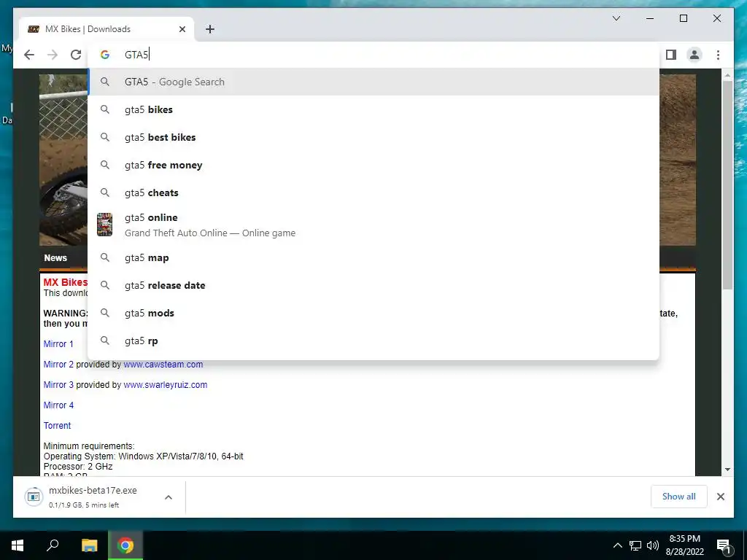The height and width of the screenshot is (560, 747).
Task: Click the mxbikes download file icon
Action: (34, 497)
